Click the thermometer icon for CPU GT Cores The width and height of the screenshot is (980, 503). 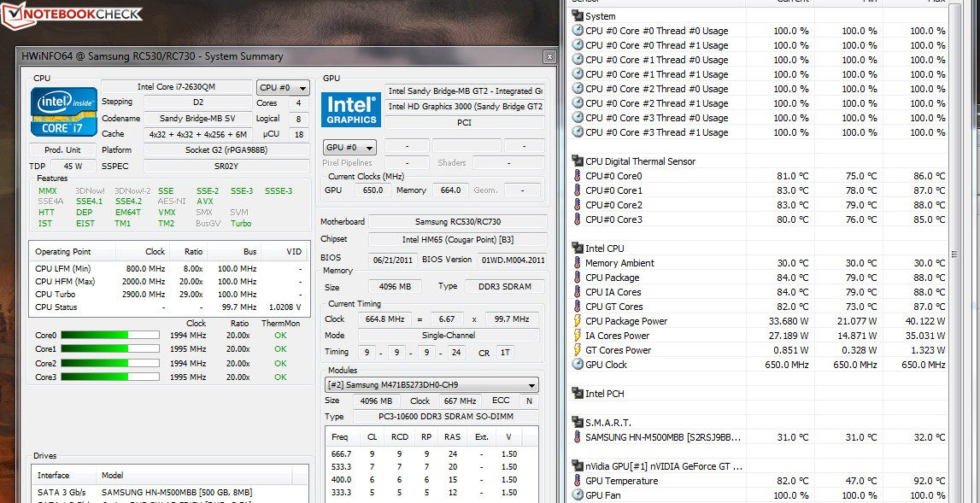point(578,307)
